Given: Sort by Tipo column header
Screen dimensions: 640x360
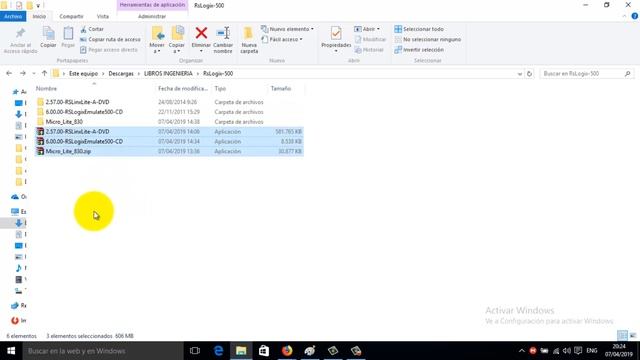Looking at the screenshot, I should point(220,88).
